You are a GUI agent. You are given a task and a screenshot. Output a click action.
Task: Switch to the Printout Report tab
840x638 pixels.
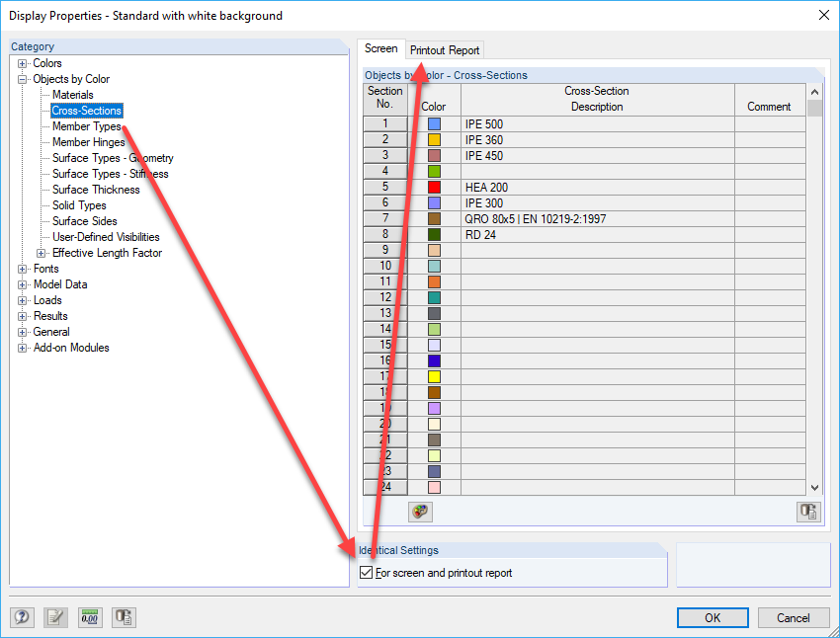445,49
